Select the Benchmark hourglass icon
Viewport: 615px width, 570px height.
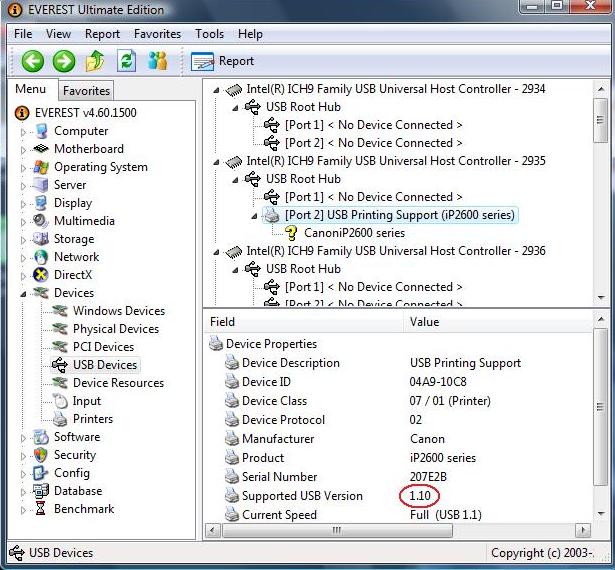coord(40,508)
